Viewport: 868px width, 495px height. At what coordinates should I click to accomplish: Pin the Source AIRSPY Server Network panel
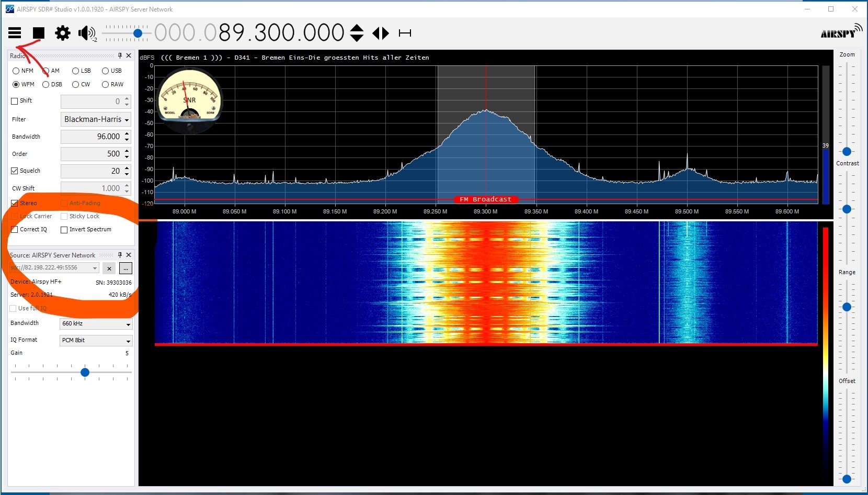tap(120, 255)
